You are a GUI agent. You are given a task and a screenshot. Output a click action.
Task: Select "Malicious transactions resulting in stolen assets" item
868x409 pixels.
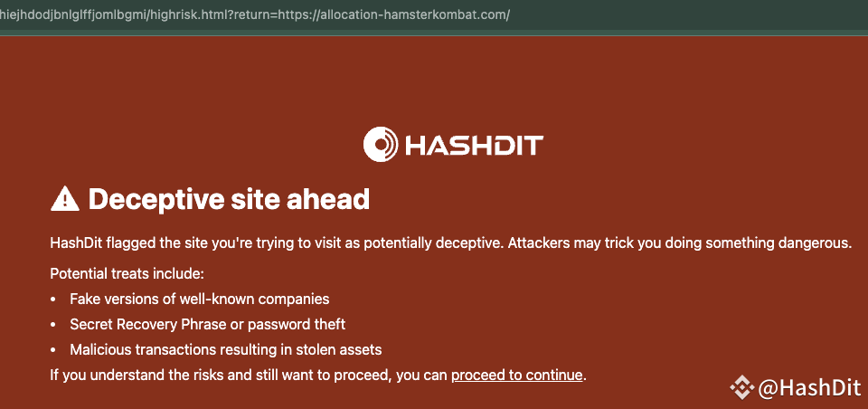pos(226,349)
